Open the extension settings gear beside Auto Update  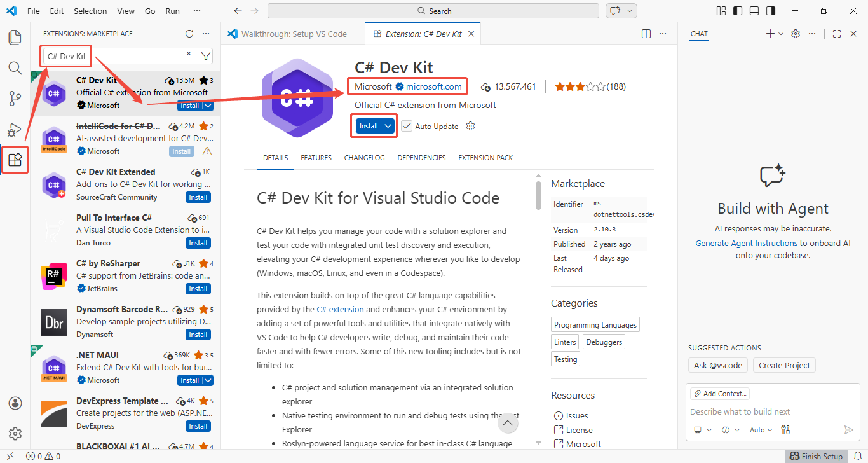[x=470, y=126]
